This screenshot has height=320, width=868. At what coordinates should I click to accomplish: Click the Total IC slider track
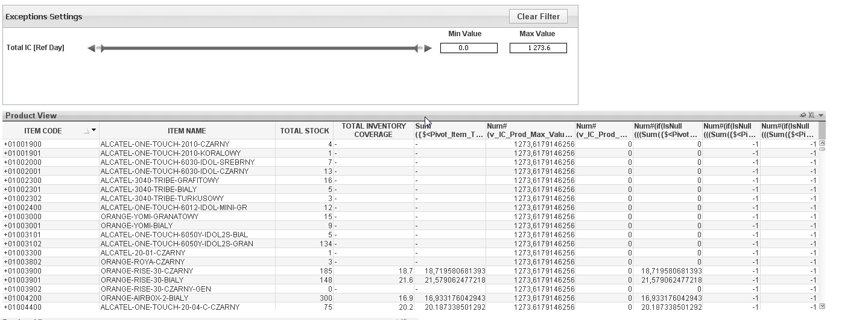click(259, 48)
